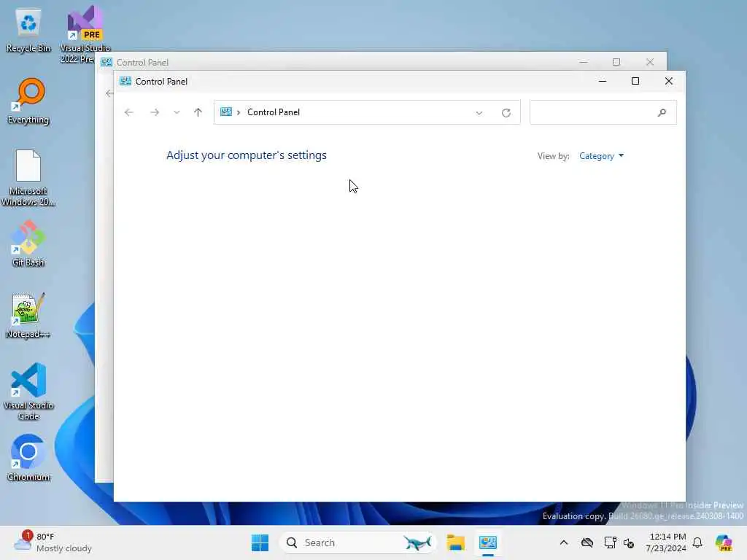Open address bar history dropdown

(479, 113)
